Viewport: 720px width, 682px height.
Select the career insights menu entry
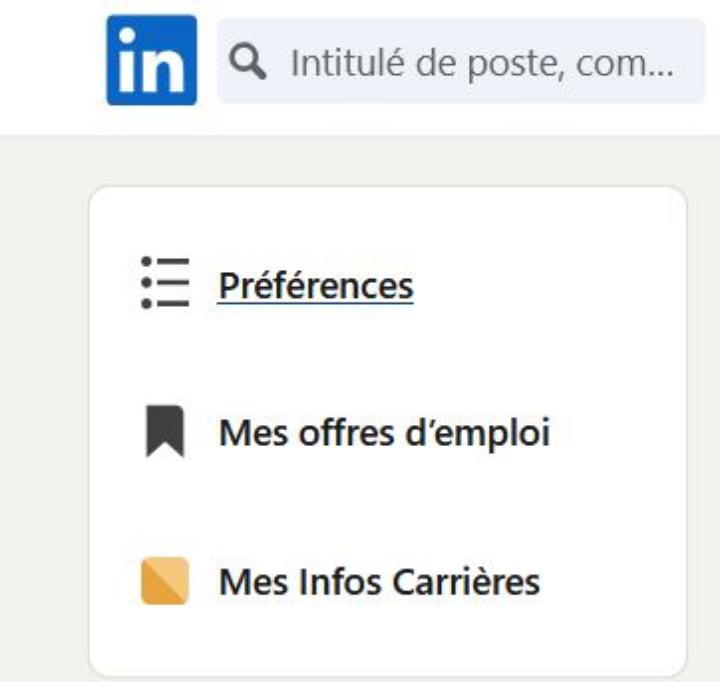pos(380,581)
